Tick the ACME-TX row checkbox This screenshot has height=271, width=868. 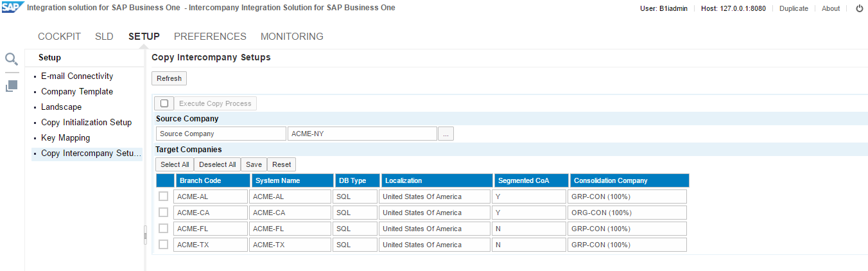pos(164,245)
